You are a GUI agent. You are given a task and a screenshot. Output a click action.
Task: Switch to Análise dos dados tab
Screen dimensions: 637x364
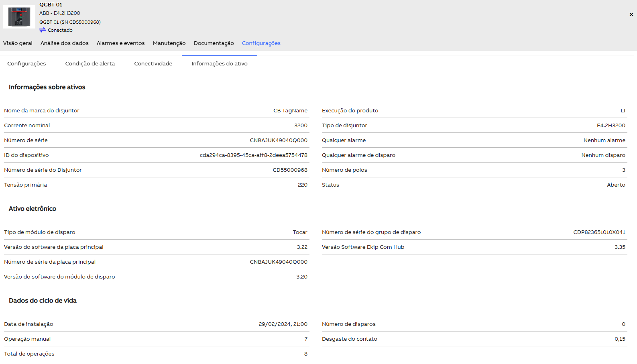pos(64,43)
